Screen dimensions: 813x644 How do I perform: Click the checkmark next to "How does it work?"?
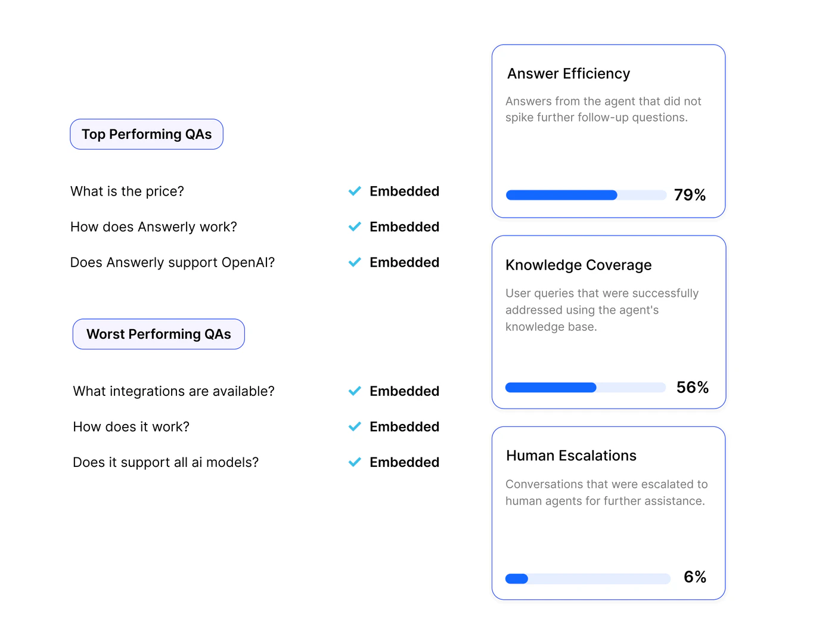point(354,427)
